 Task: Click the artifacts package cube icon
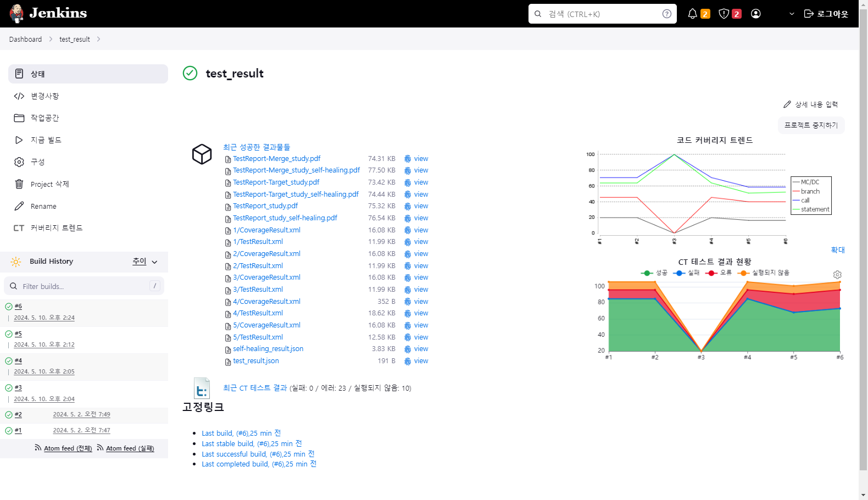[202, 154]
